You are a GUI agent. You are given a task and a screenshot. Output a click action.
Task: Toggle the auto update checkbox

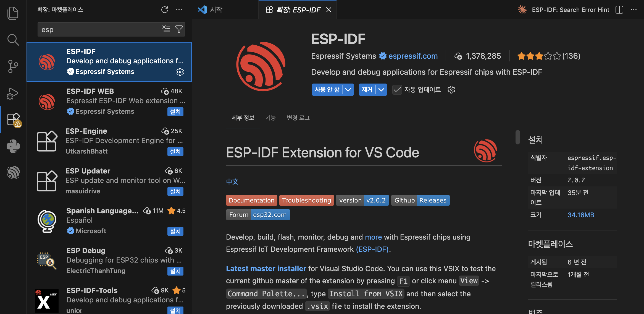397,90
